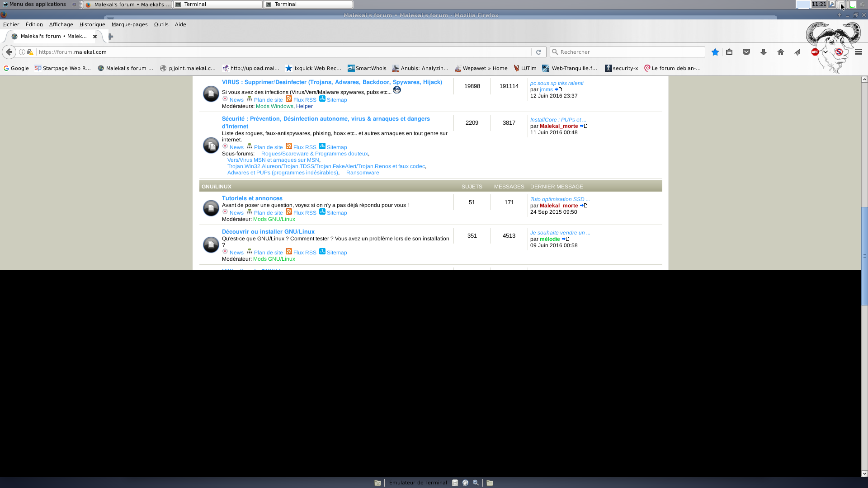Open the bookmarks list icon
Screen dimensions: 868x488
click(x=729, y=52)
